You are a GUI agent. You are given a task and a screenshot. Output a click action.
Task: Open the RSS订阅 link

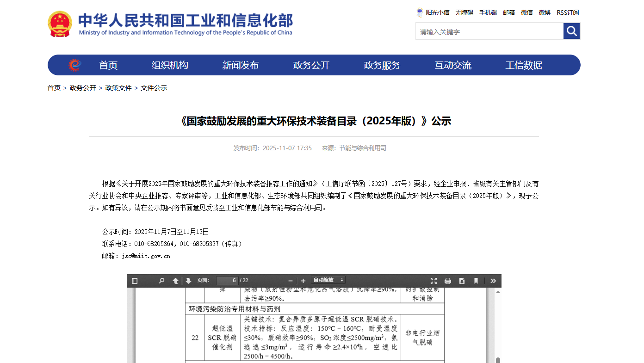click(568, 12)
